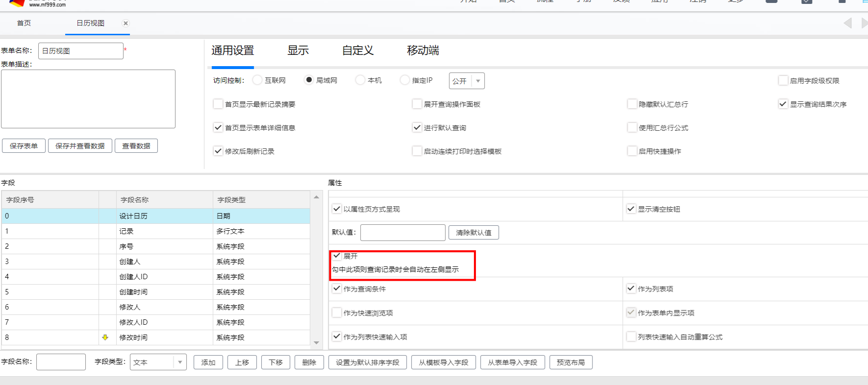
Task: Click 清除默认值 button
Action: pos(473,233)
